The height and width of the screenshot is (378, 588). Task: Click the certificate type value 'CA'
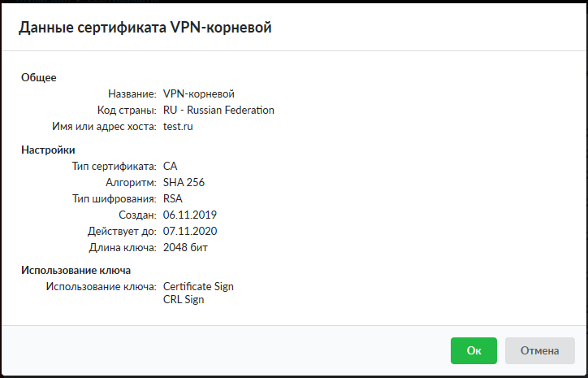tap(170, 167)
